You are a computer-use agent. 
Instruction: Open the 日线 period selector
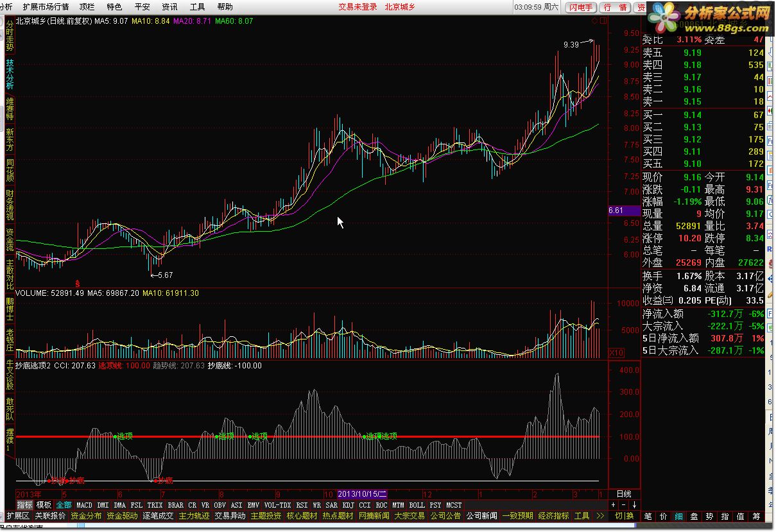point(623,494)
